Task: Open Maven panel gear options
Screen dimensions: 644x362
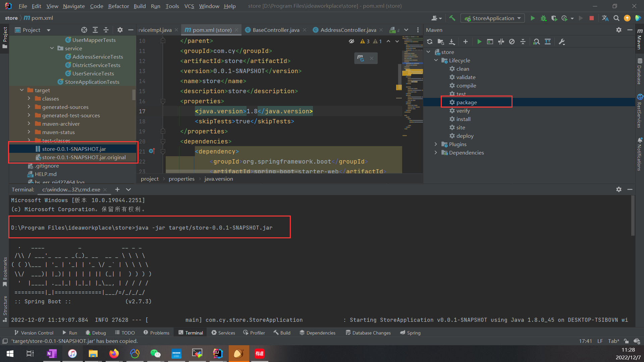Action: (x=619, y=30)
